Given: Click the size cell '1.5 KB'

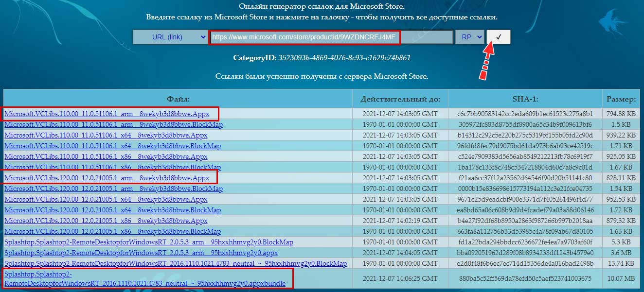Looking at the screenshot, I should coord(621,124).
